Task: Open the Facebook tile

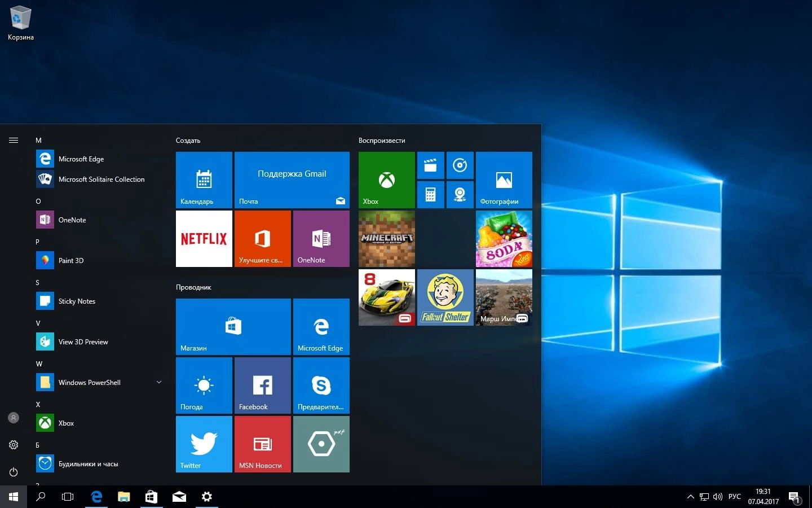Action: (263, 386)
